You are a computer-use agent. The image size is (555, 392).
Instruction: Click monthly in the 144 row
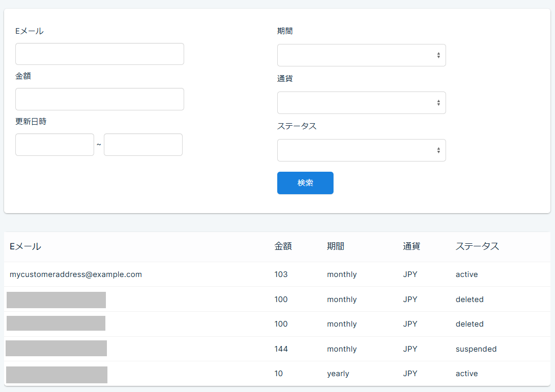click(342, 349)
